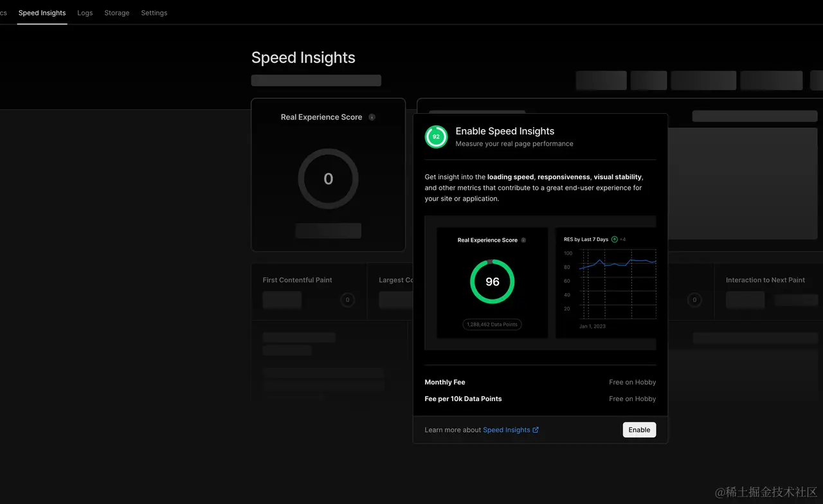Click the 'RES by Last 7 Days' chart title

(586, 240)
